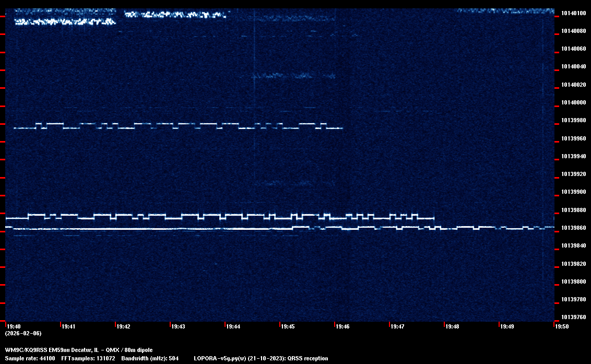
Task: Select the 19:50 time marker
Action: click(562, 326)
